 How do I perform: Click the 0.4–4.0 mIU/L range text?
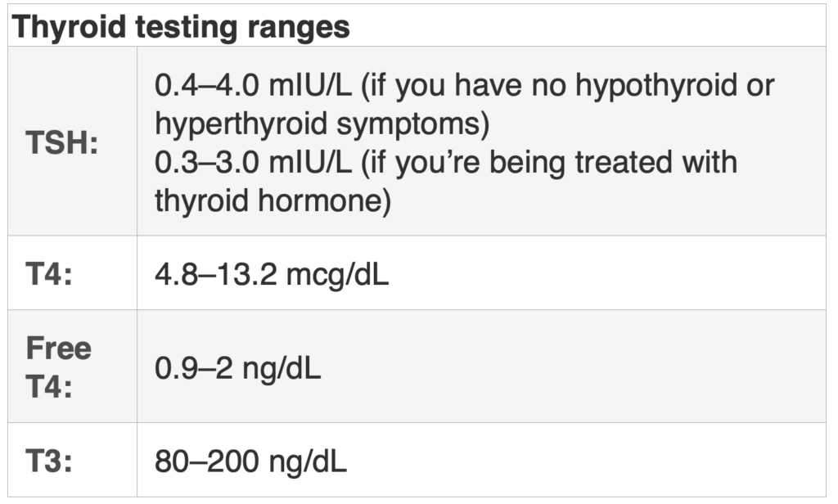coord(254,84)
